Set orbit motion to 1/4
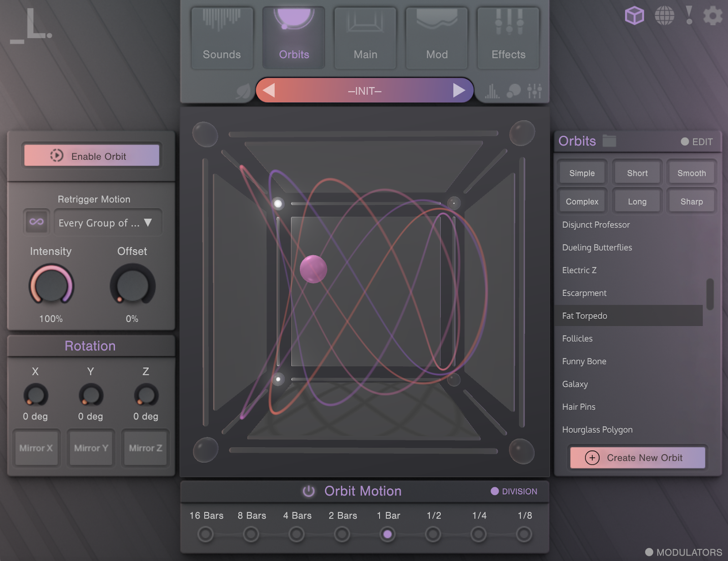The image size is (728, 561). point(479,534)
